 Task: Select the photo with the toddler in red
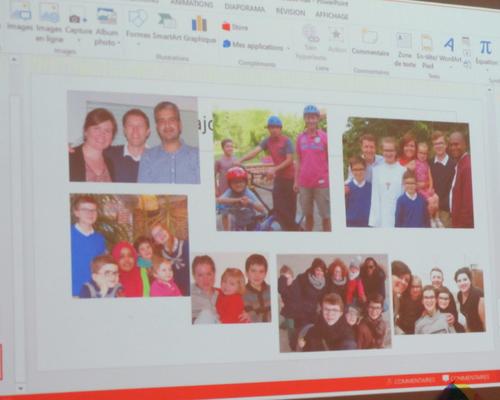[231, 288]
